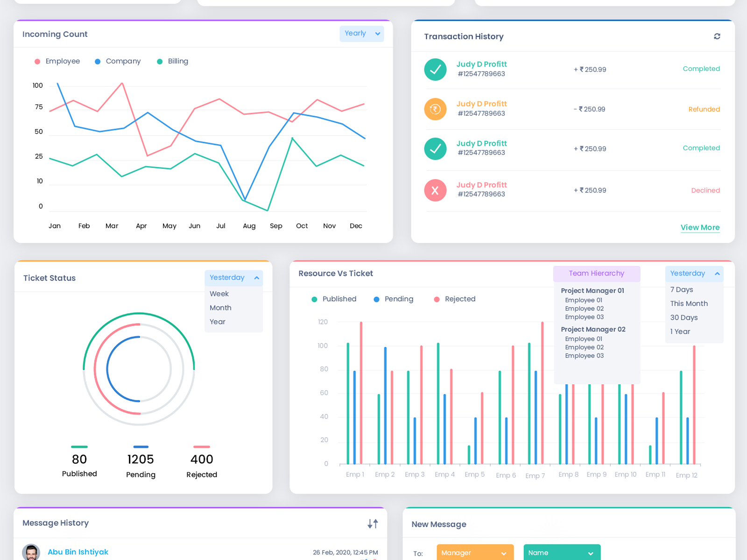Open the Manager dropdown in New Message
Viewport: 747px width, 560px height.
click(x=475, y=552)
